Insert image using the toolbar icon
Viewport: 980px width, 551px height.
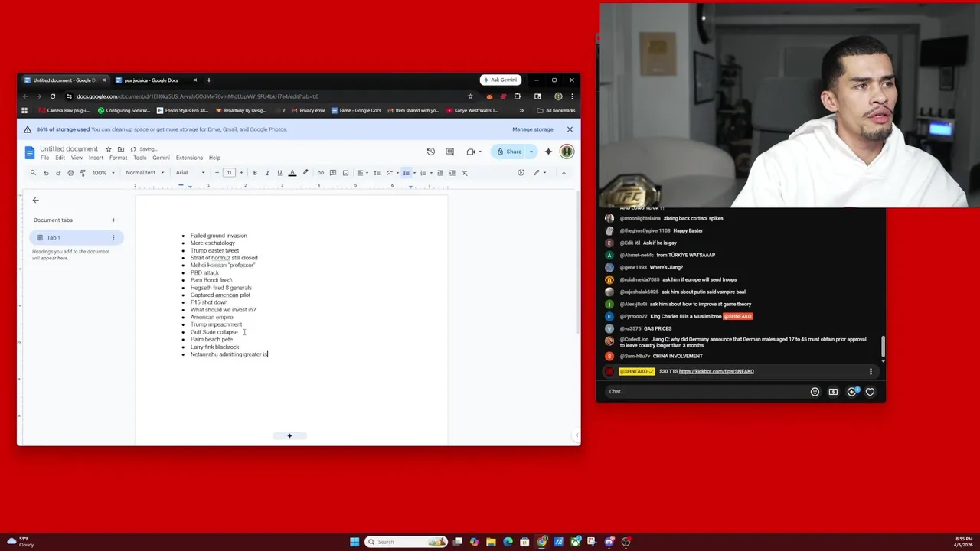(x=345, y=173)
